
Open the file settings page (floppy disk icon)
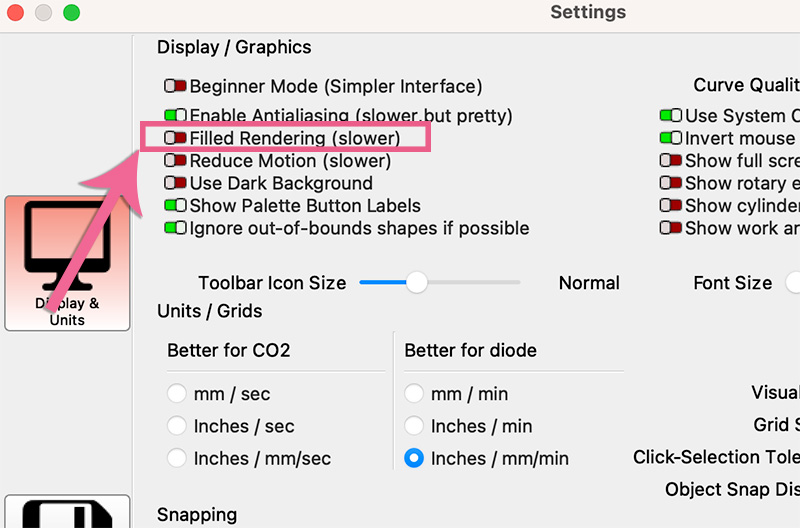point(67,511)
